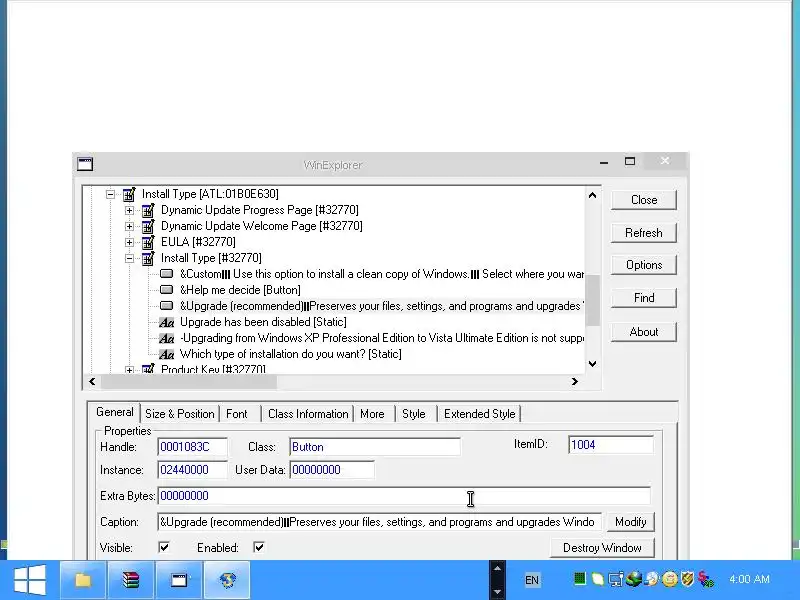Click the tree vertical scrollbar thumb
Image resolution: width=800 pixels, height=600 pixels.
point(592,300)
